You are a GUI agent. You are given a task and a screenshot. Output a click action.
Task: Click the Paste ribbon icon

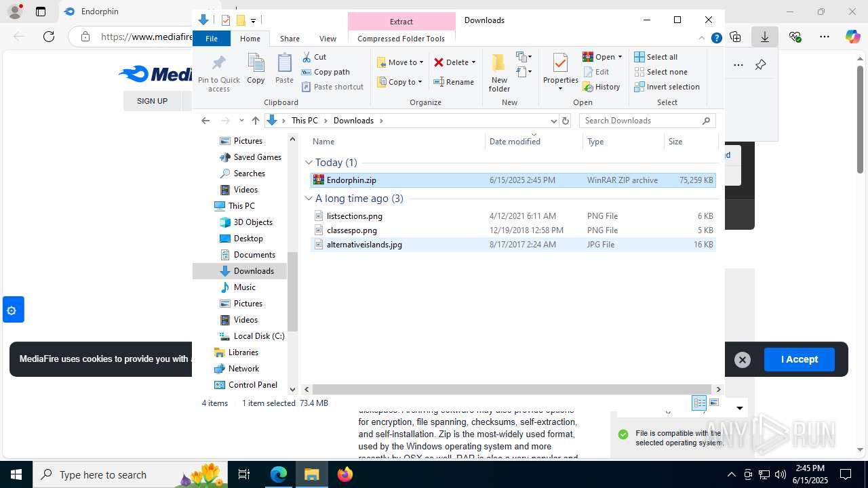click(x=284, y=68)
